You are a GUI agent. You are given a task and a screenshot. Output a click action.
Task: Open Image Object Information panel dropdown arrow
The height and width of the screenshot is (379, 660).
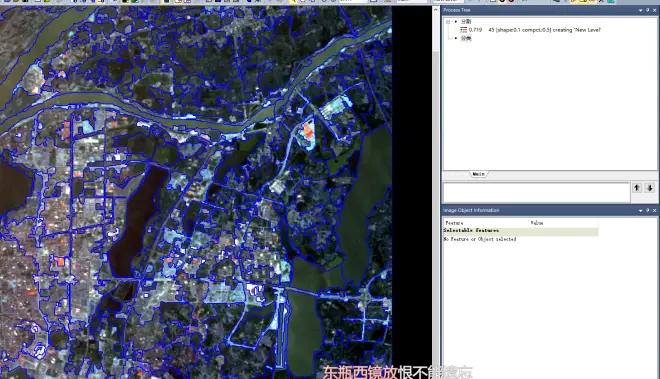click(x=641, y=211)
